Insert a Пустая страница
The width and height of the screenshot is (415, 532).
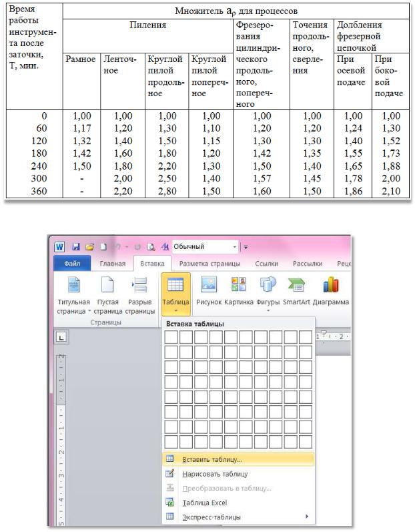pyautogui.click(x=107, y=295)
